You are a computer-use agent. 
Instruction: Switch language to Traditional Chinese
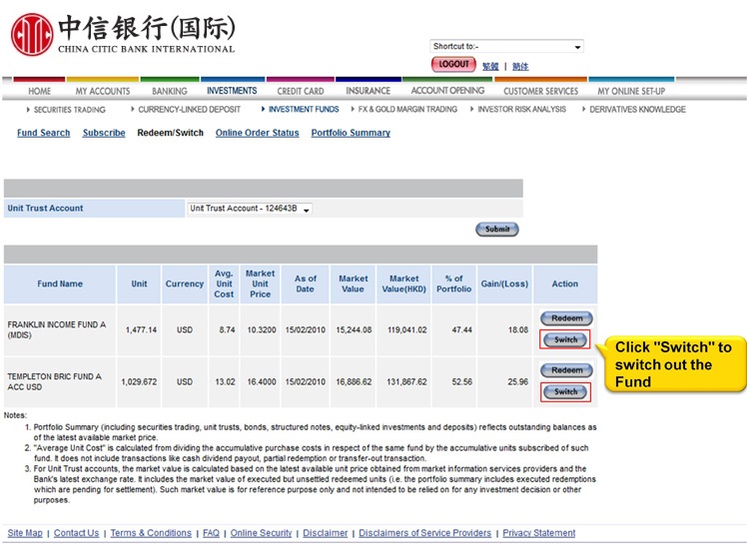490,66
